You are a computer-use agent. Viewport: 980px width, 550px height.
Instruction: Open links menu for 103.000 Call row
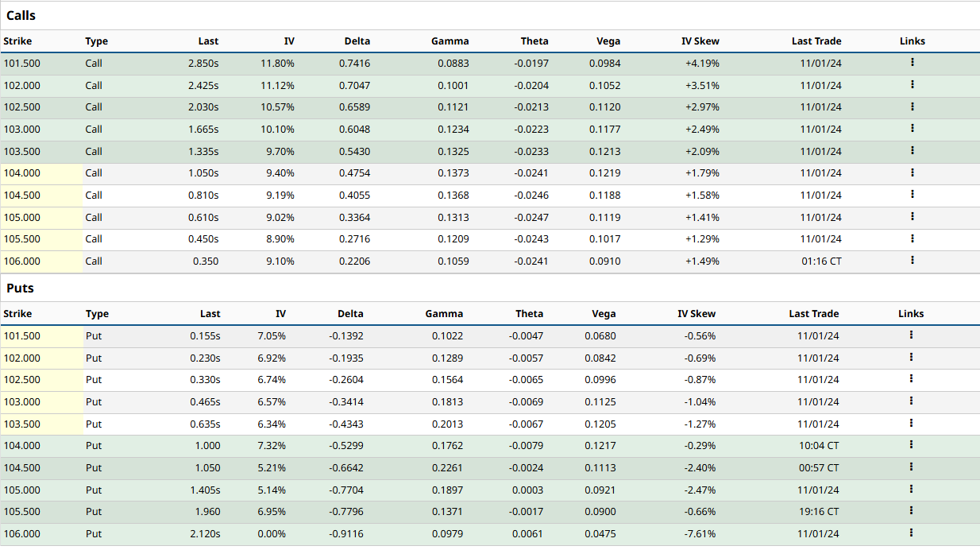click(x=912, y=128)
